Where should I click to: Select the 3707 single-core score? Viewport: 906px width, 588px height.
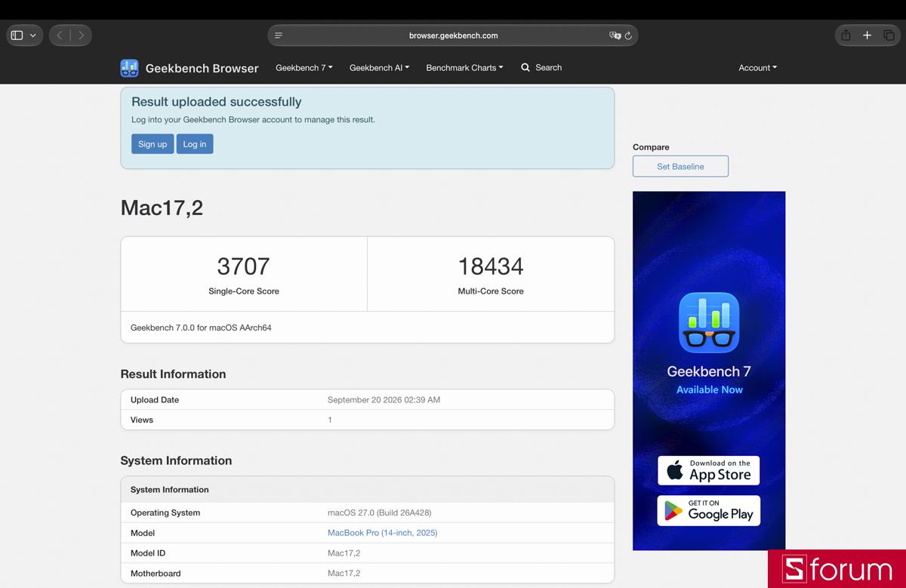pos(243,266)
